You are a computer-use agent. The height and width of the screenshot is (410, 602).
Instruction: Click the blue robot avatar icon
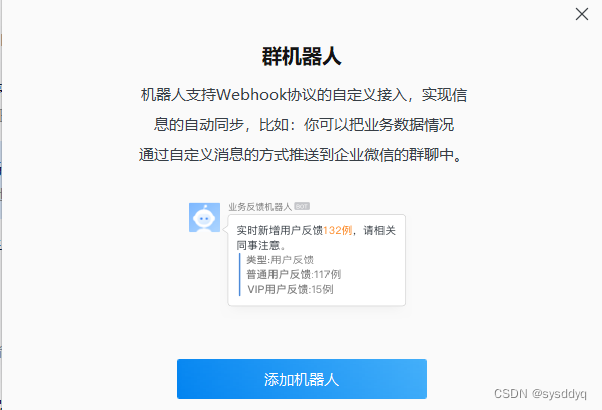pyautogui.click(x=204, y=217)
